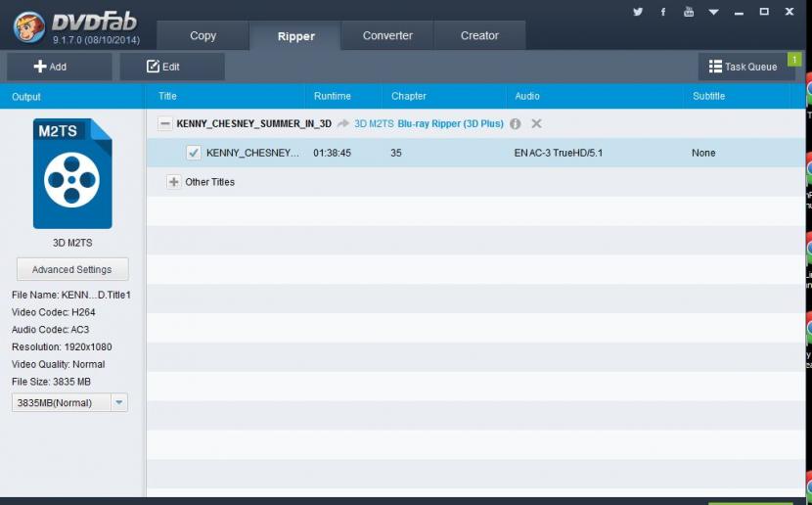The width and height of the screenshot is (812, 505).
Task: Click the Edit button
Action: point(172,67)
